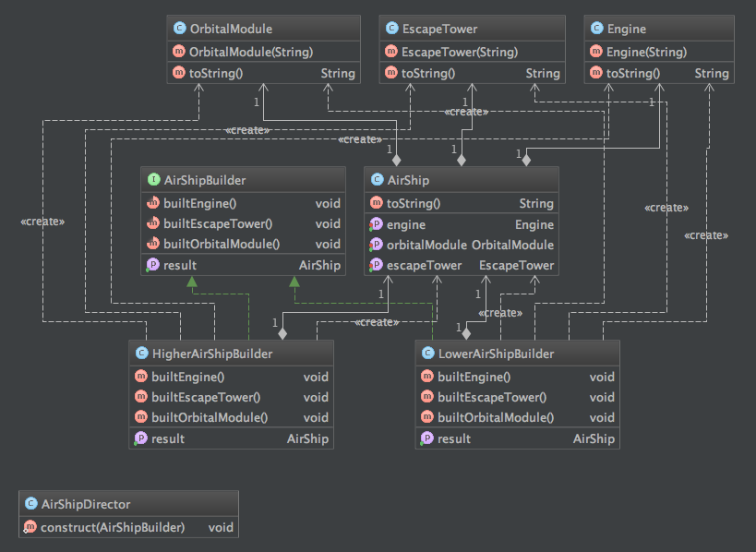Select the engine property row in AirShip

click(x=462, y=224)
